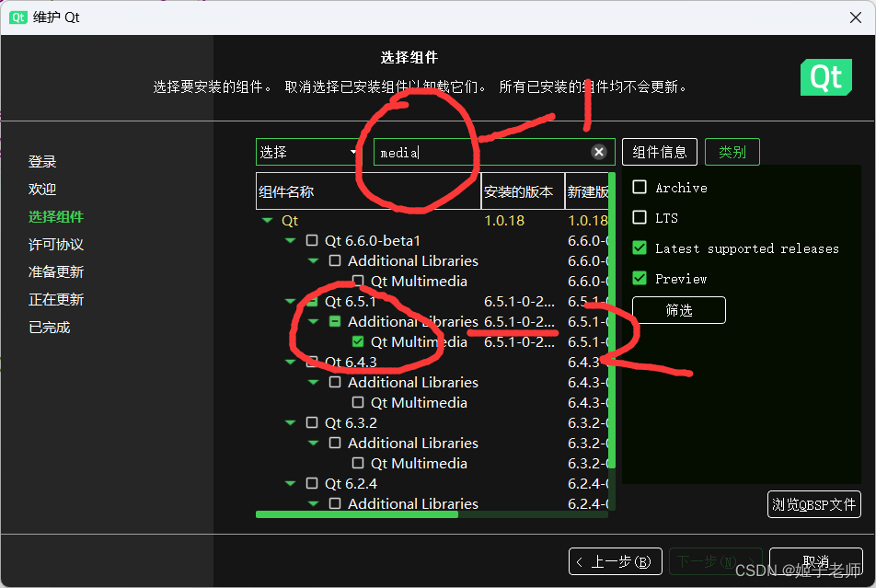Enable the LTS category filter
Viewport: 876px width, 588px height.
click(640, 217)
